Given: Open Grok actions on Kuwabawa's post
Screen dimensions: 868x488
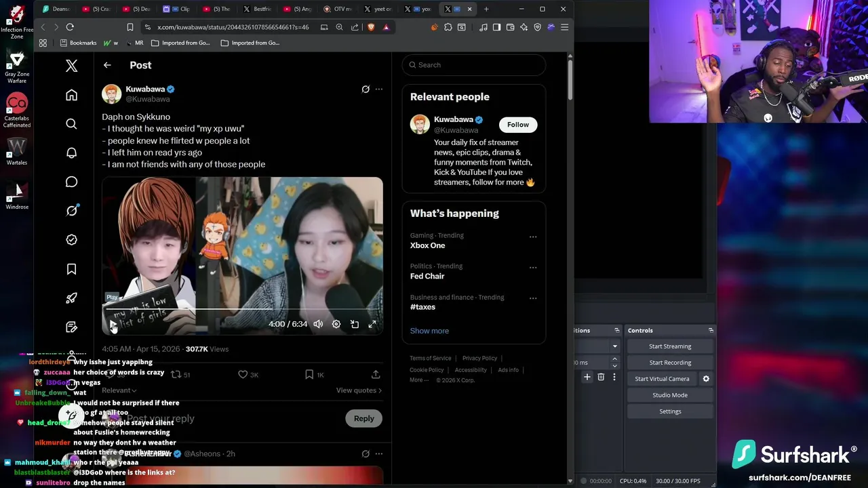Looking at the screenshot, I should (366, 89).
